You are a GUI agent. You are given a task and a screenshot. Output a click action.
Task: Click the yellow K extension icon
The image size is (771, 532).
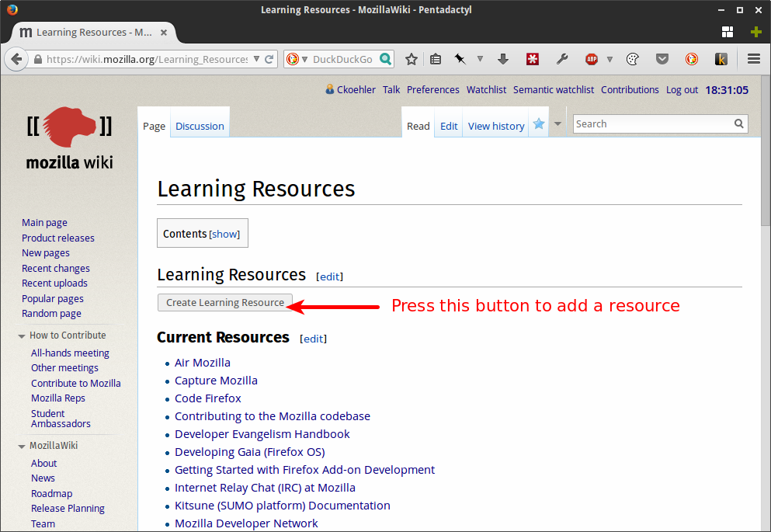721,60
